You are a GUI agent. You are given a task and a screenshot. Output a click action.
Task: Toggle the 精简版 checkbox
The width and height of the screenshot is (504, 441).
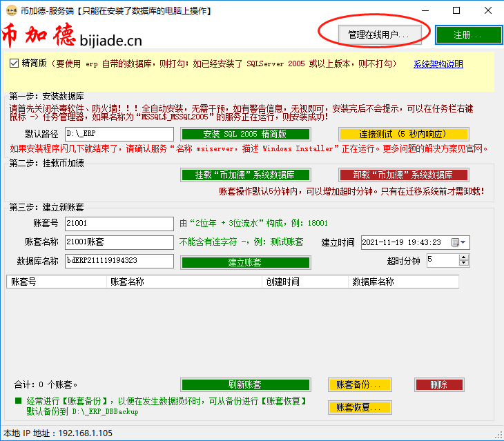click(x=14, y=63)
